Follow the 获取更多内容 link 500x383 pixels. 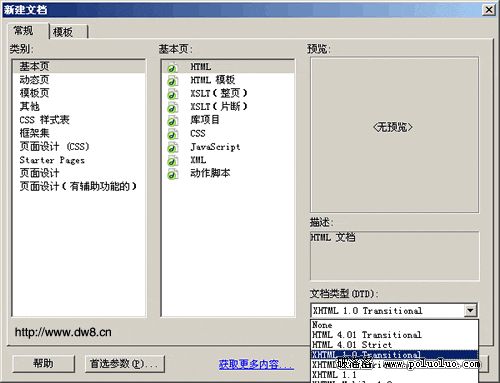click(256, 364)
